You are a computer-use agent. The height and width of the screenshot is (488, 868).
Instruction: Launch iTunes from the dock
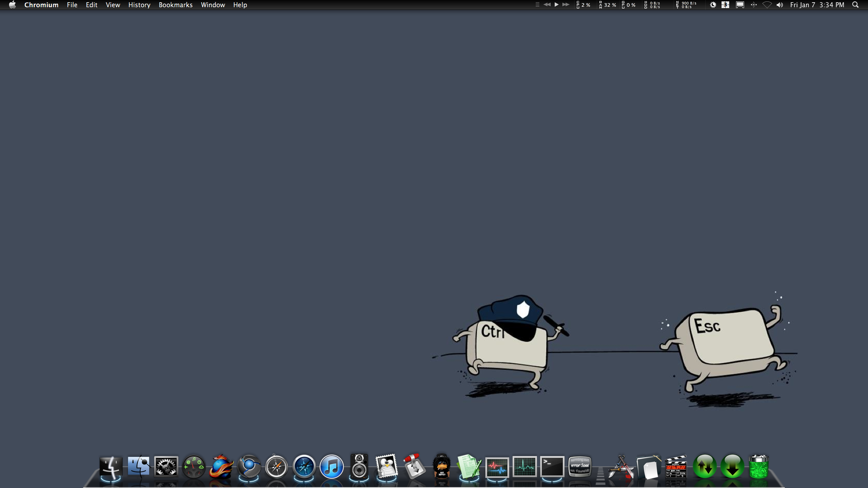[x=331, y=467]
